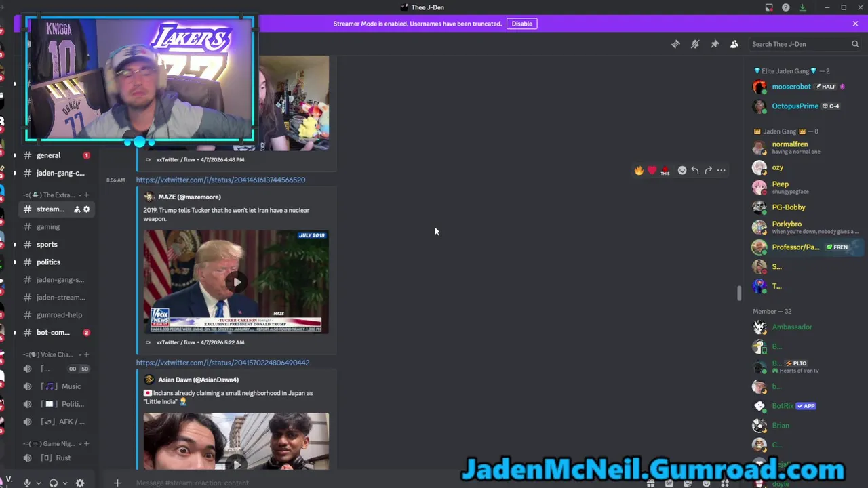The height and width of the screenshot is (488, 868).
Task: Reply to the message with the reply arrow
Action: click(695, 170)
